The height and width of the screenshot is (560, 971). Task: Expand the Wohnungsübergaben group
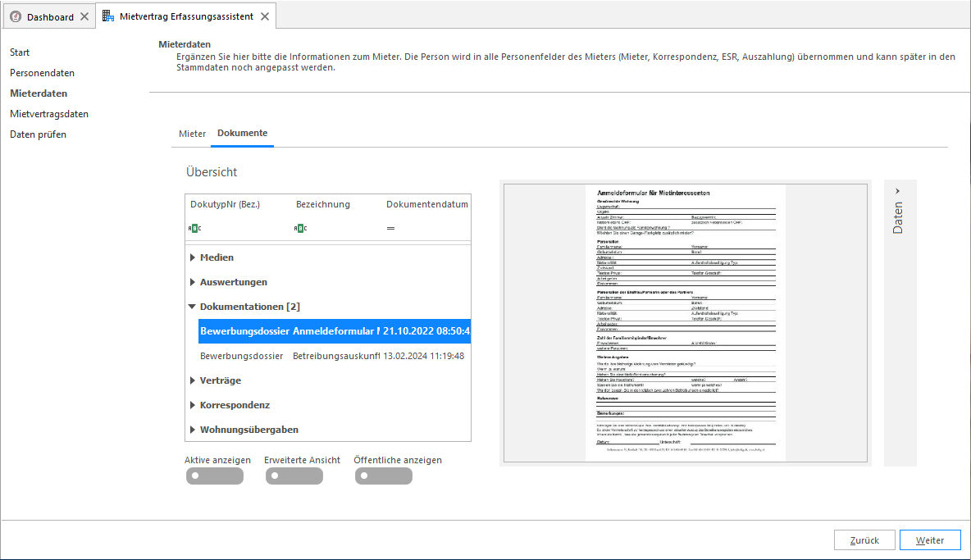point(193,430)
